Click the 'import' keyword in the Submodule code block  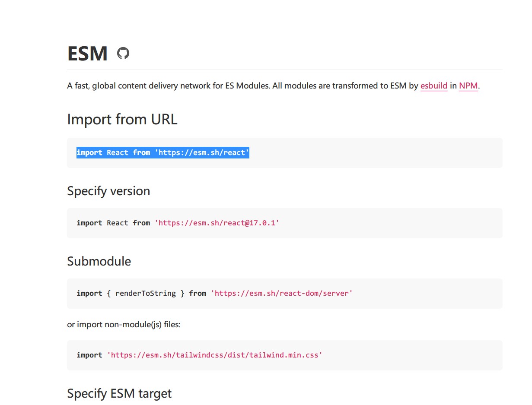(x=89, y=293)
